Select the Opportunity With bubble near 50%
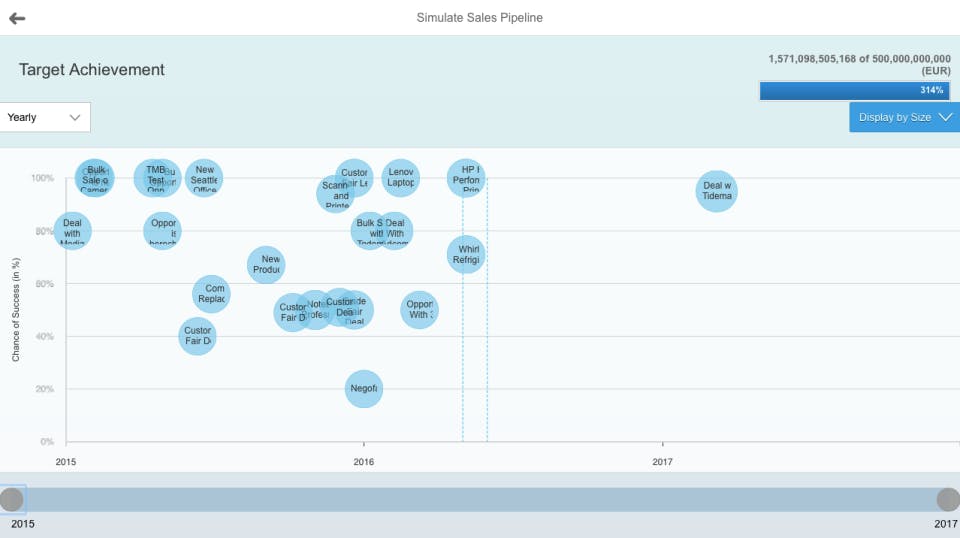 [x=419, y=310]
